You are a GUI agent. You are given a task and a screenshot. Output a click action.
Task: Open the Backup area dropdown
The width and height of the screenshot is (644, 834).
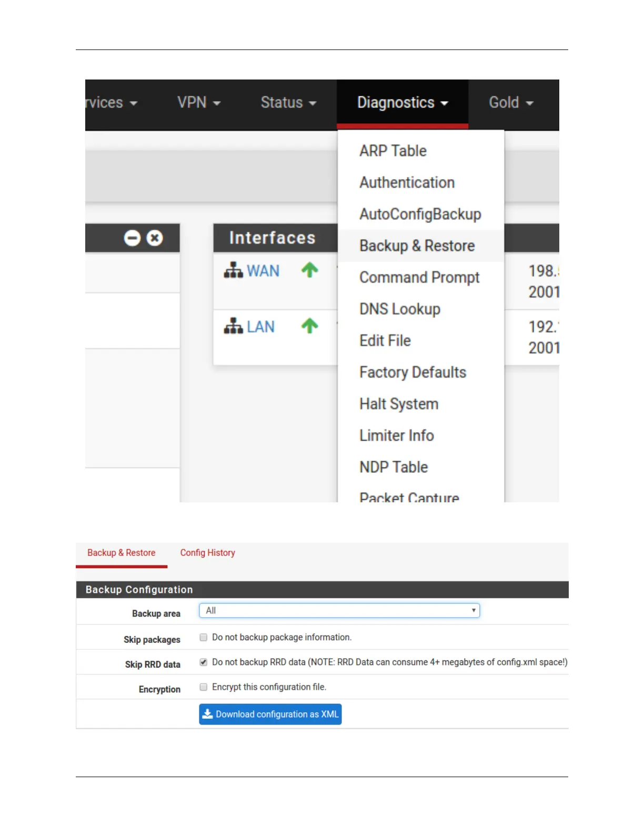click(x=339, y=610)
